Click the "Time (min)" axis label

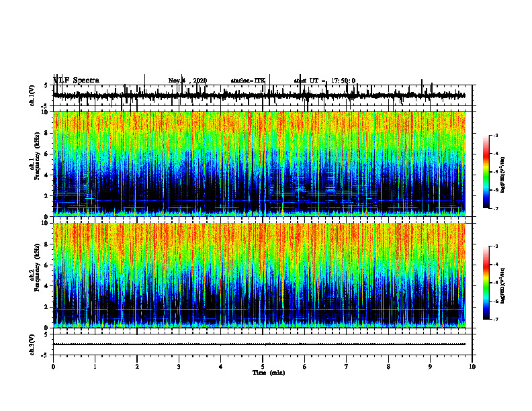269,373
